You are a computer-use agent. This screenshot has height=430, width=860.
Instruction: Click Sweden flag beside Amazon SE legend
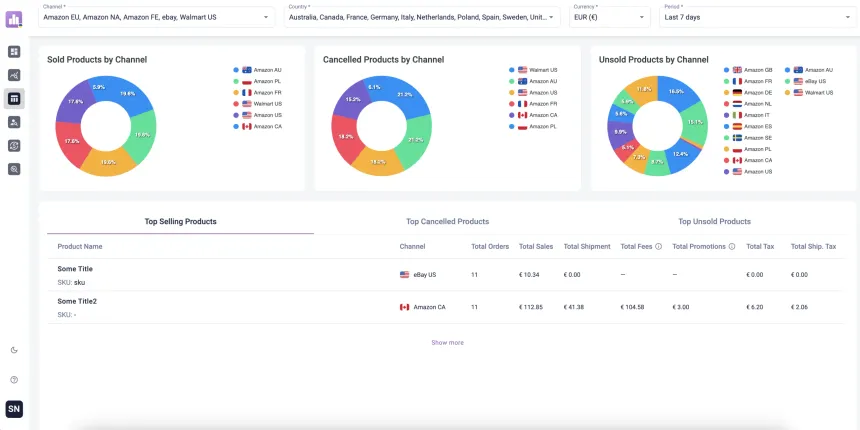737,138
